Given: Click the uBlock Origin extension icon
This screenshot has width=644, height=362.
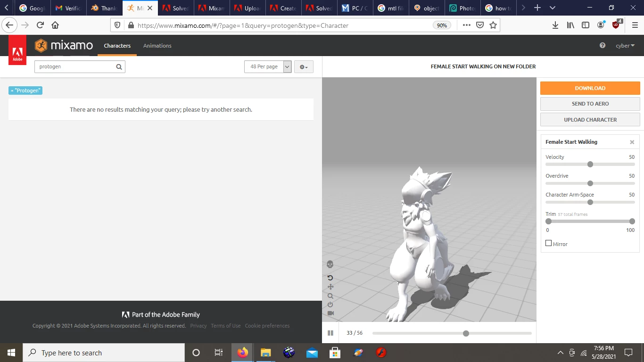Looking at the screenshot, I should 617,25.
